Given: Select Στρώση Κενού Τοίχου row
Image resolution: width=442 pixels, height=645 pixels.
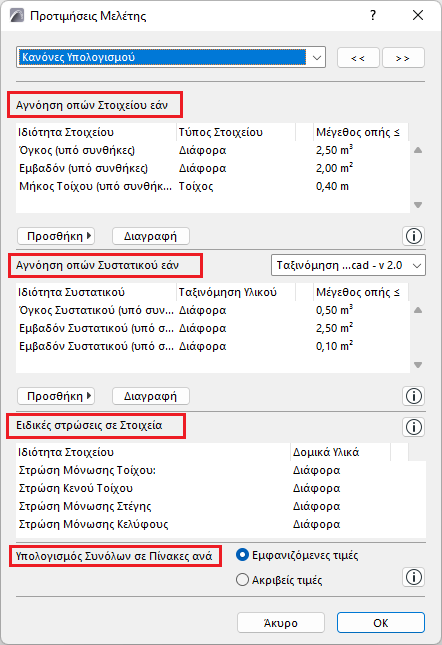Looking at the screenshot, I should tap(221, 488).
